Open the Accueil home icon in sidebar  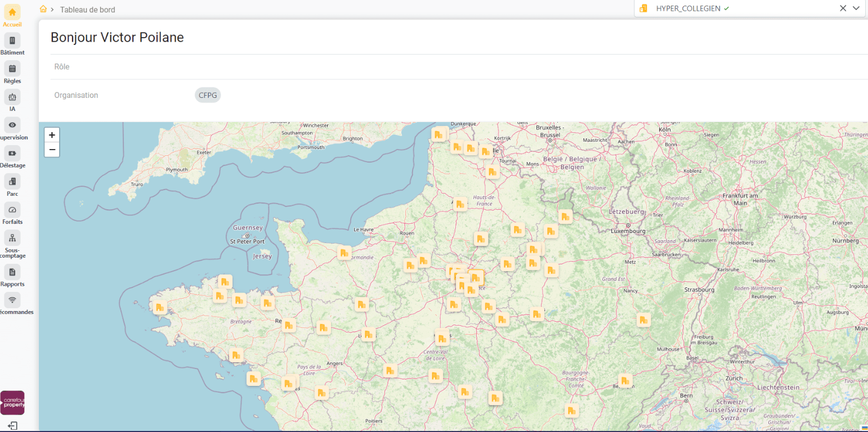point(12,12)
